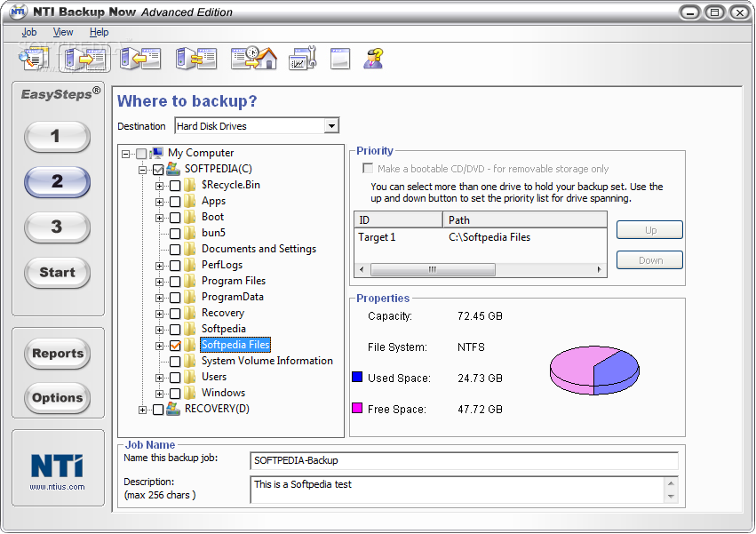Click the NTI logo in the sidebar

coord(57,466)
